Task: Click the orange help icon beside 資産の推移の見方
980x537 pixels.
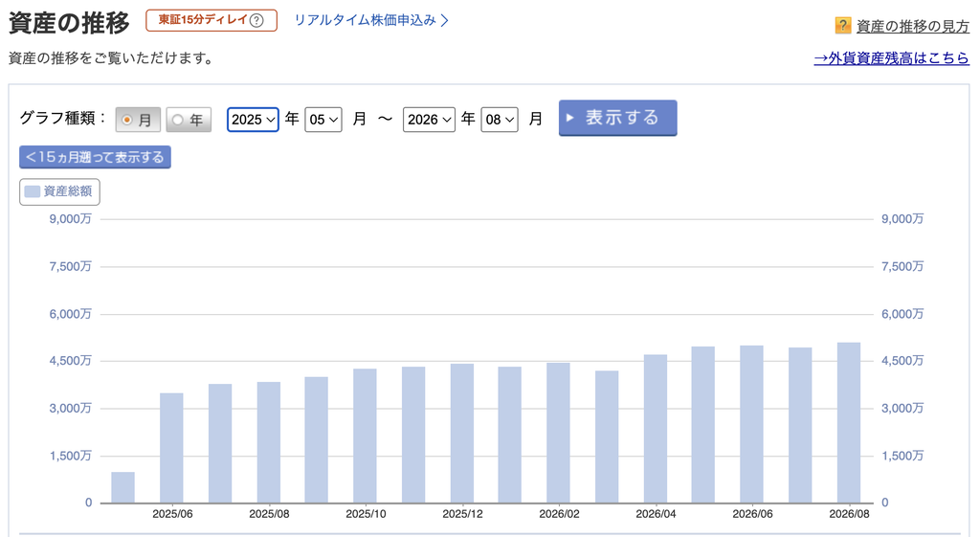Action: [x=842, y=26]
